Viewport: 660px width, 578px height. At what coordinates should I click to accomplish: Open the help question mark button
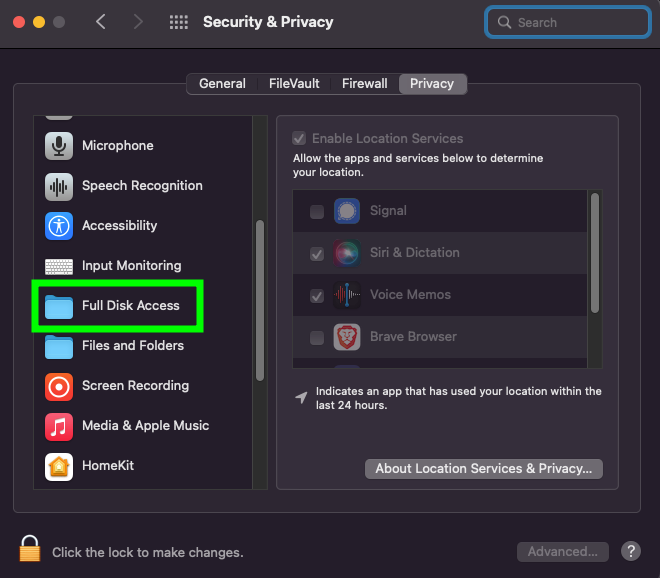631,551
